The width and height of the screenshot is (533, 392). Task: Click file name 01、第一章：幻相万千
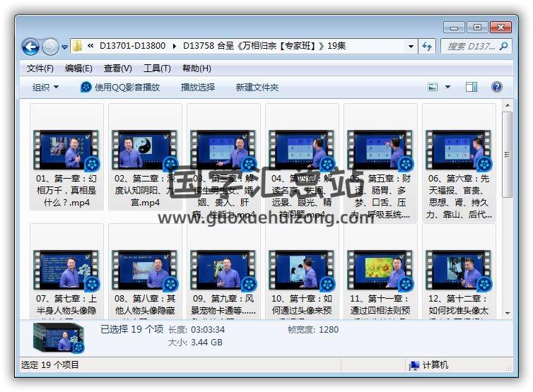coord(66,191)
